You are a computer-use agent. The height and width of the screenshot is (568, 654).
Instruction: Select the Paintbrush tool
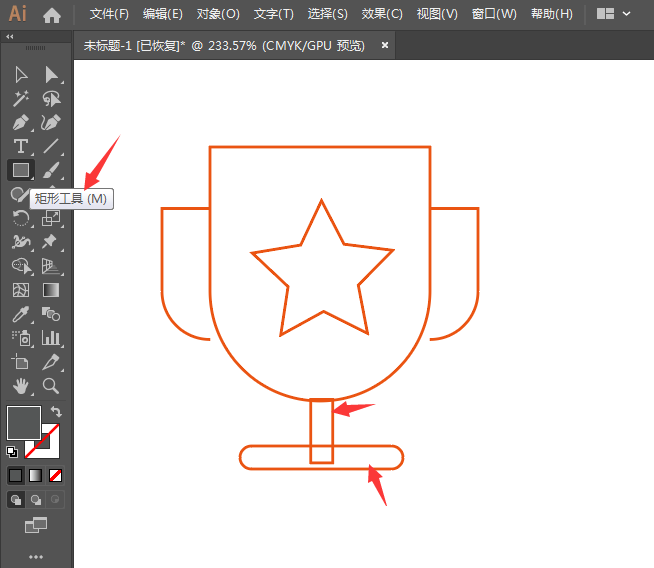(x=51, y=170)
